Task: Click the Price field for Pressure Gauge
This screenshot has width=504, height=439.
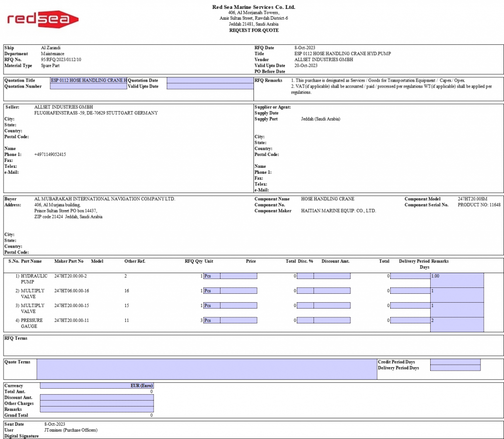Action: click(x=239, y=320)
